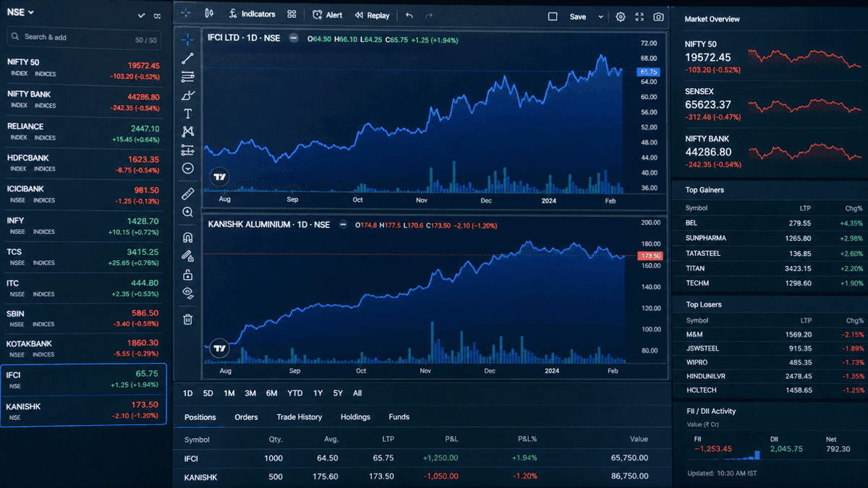Take a chart snapshot with camera icon
The image size is (868, 488).
coord(658,16)
